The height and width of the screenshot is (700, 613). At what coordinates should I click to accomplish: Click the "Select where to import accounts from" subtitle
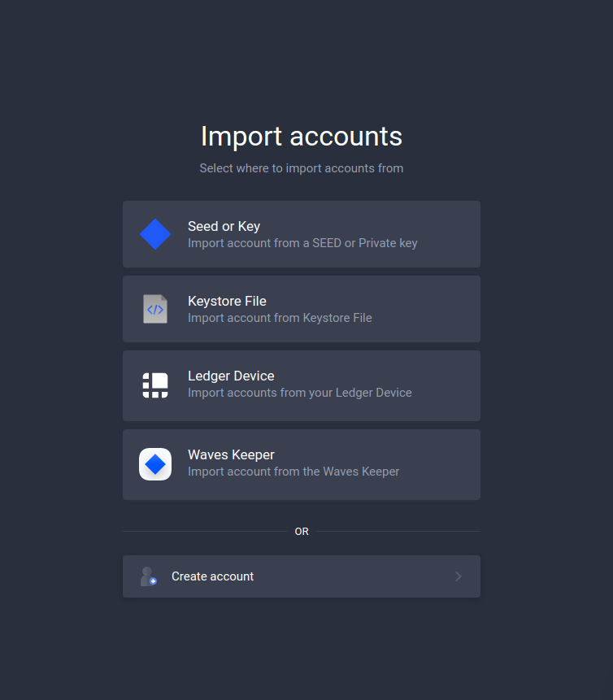pyautogui.click(x=302, y=168)
